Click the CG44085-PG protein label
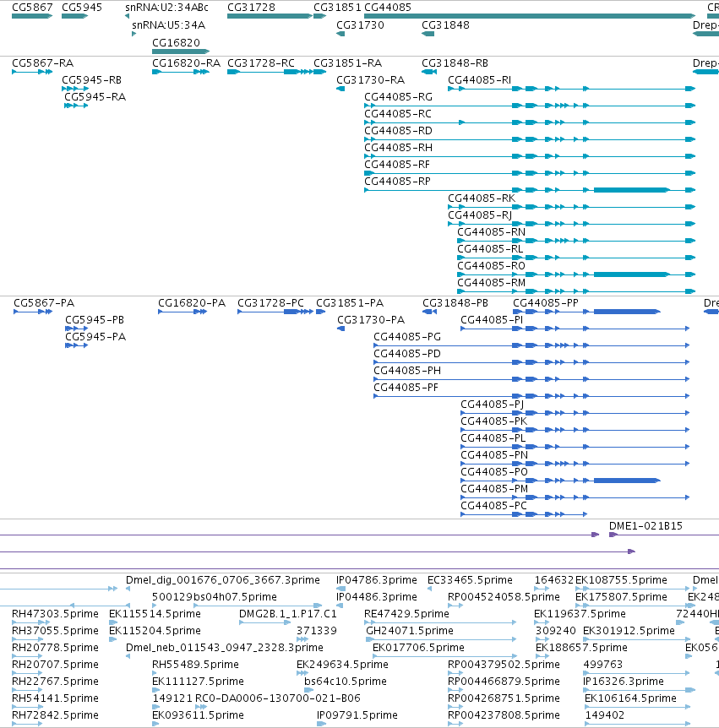Screen dimensions: 719x728 coord(407,337)
